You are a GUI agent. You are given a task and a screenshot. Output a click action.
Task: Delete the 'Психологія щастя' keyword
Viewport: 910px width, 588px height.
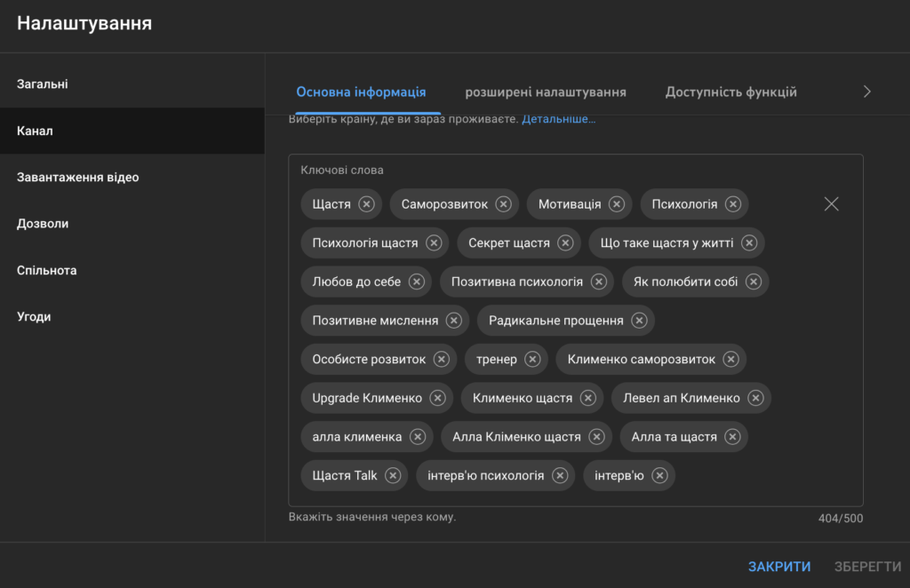click(434, 242)
